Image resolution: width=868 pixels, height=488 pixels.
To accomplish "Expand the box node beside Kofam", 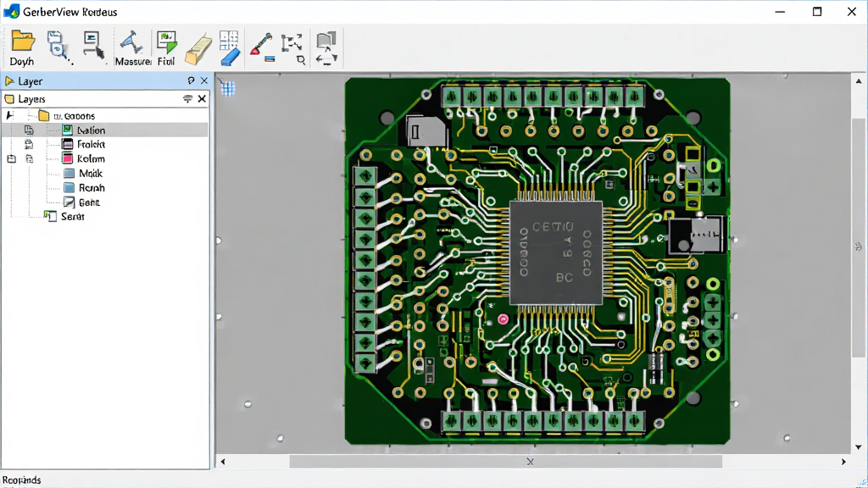I will coord(11,158).
